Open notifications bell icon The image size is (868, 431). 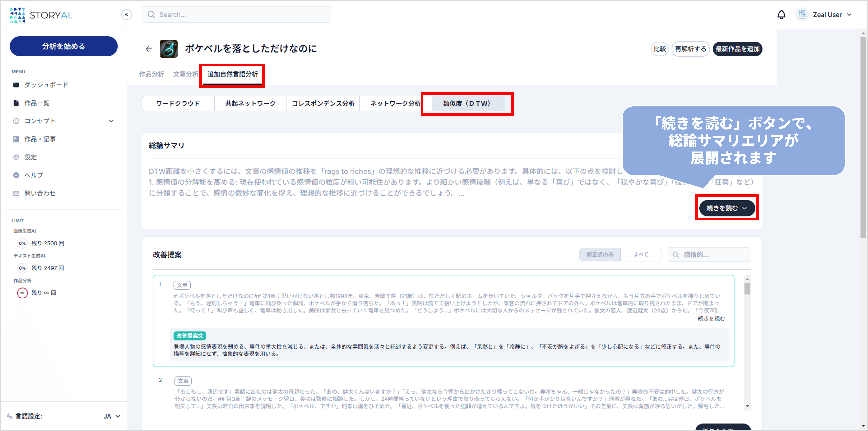click(x=781, y=15)
